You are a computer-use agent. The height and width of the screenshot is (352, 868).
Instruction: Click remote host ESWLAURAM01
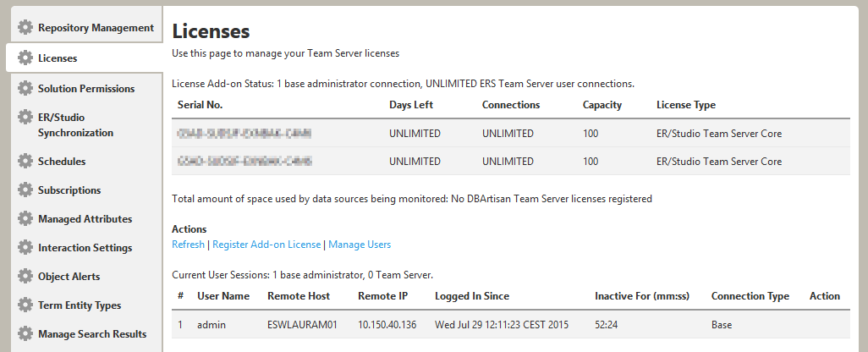pos(302,325)
